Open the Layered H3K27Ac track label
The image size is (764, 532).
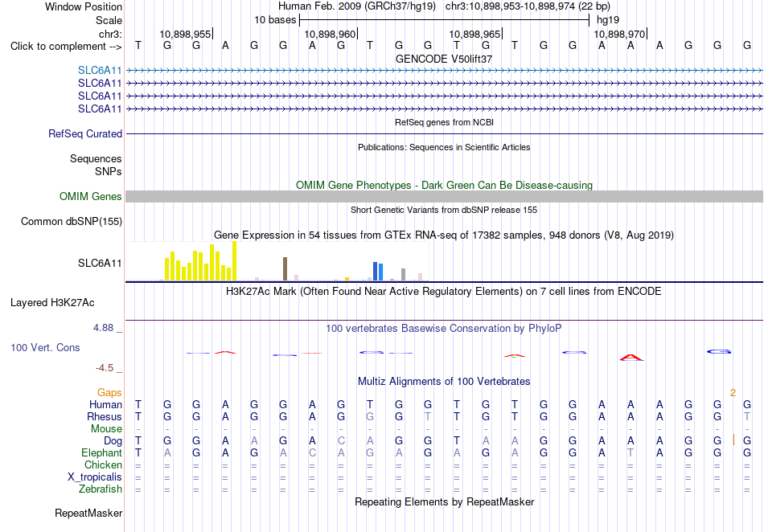click(x=52, y=303)
